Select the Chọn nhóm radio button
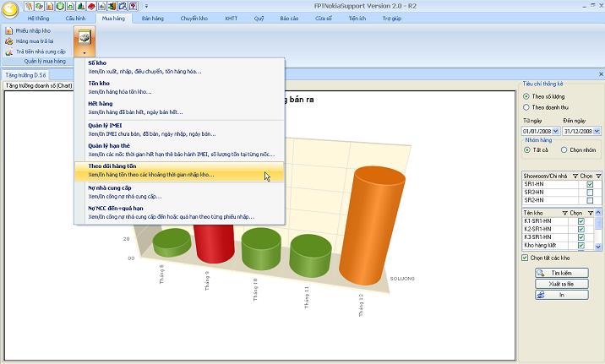The height and width of the screenshot is (364, 605). coord(564,149)
